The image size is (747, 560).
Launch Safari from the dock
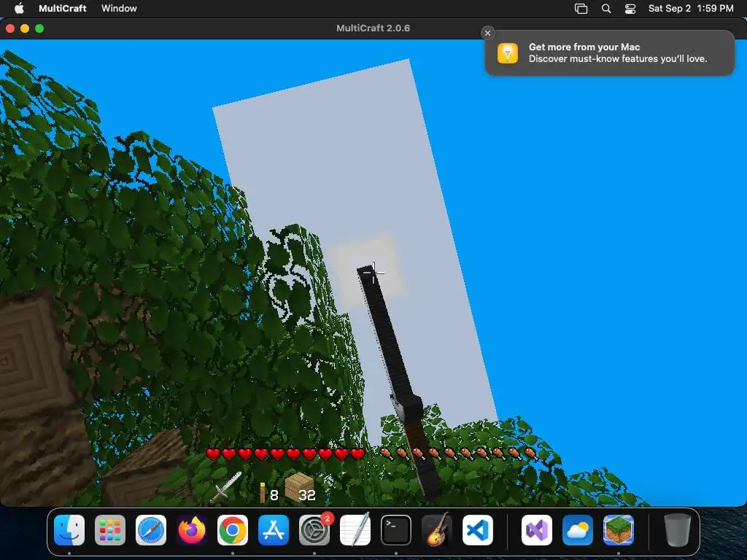point(151,530)
